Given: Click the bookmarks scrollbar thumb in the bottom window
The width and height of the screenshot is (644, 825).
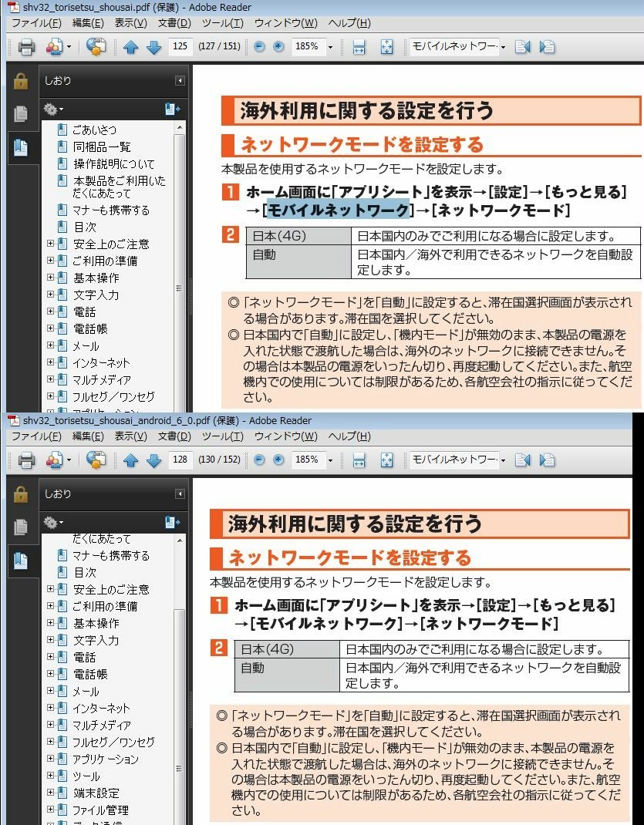Looking at the screenshot, I should tap(179, 716).
